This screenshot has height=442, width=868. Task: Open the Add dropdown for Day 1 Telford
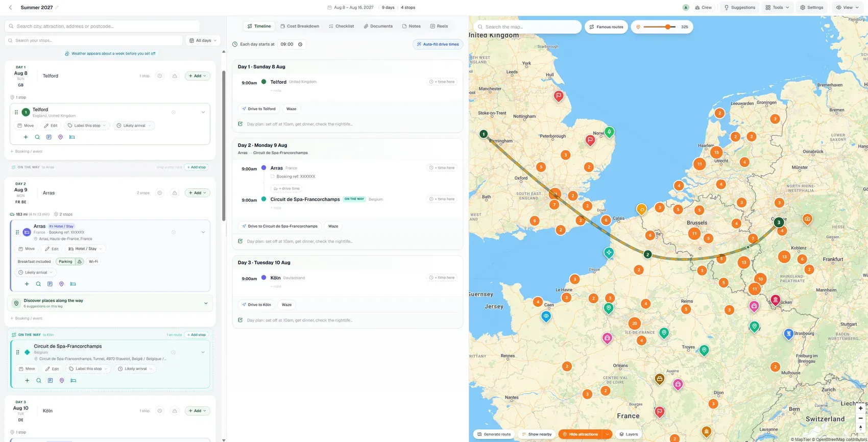198,76
